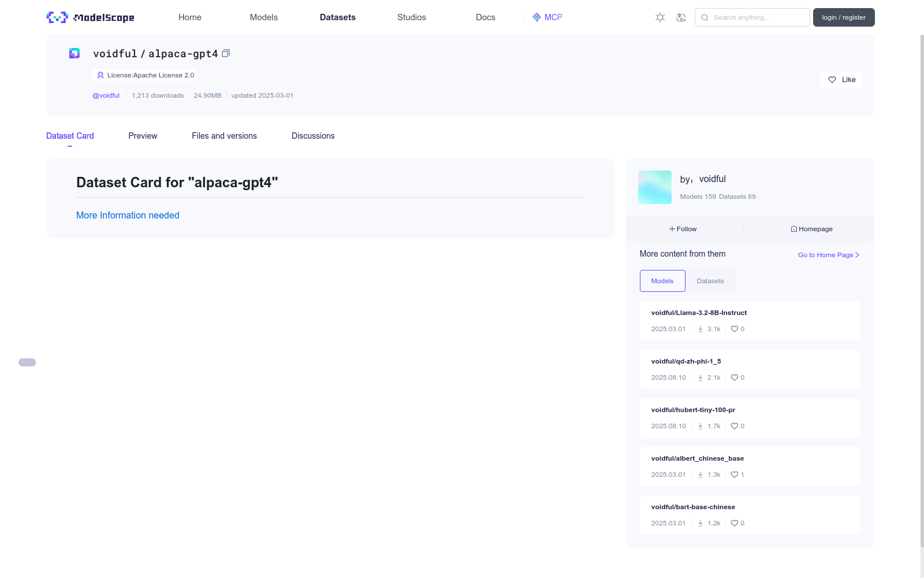Click heart icon on qd-zh-phi-1_5 card
Image resolution: width=924 pixels, height=578 pixels.
tap(735, 377)
